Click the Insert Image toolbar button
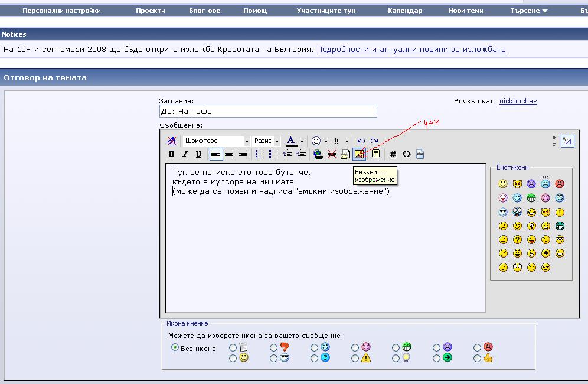This screenshot has height=384, width=588. 359,154
